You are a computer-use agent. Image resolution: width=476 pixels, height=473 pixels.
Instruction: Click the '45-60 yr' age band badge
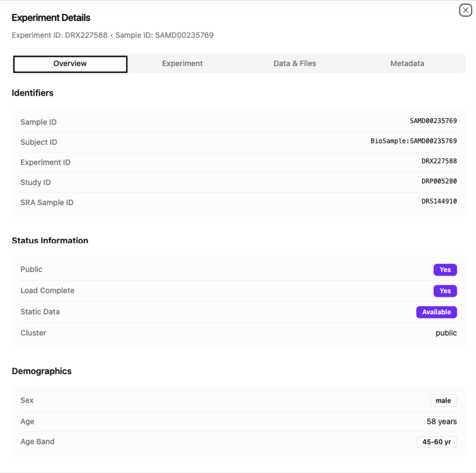tap(436, 442)
